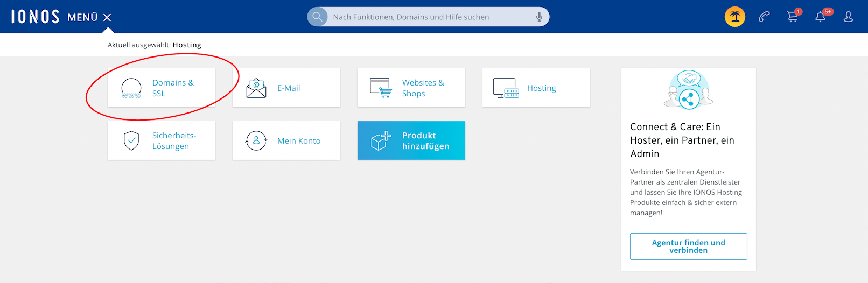Click the Websites & Shops cart icon
The image size is (868, 283).
[381, 88]
